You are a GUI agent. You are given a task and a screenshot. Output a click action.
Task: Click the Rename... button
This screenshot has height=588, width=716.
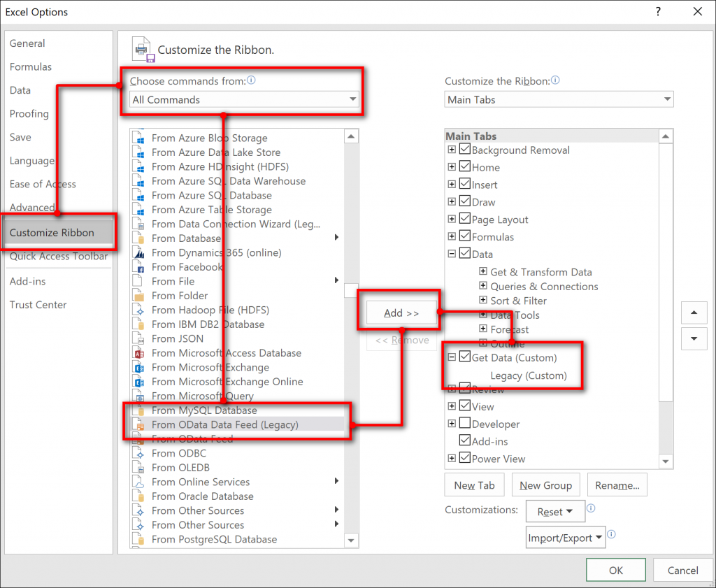coord(617,485)
